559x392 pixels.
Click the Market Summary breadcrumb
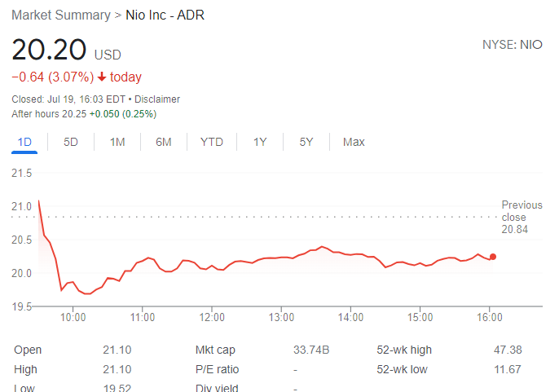(61, 15)
